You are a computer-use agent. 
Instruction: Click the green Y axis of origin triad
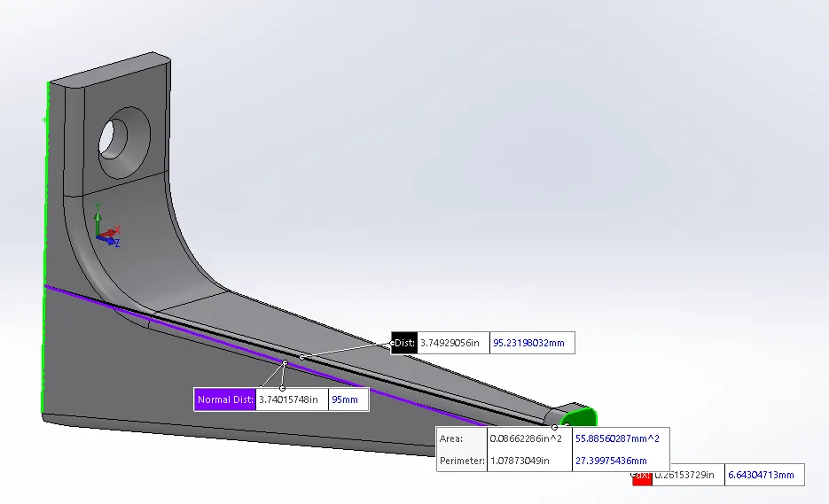click(x=98, y=221)
